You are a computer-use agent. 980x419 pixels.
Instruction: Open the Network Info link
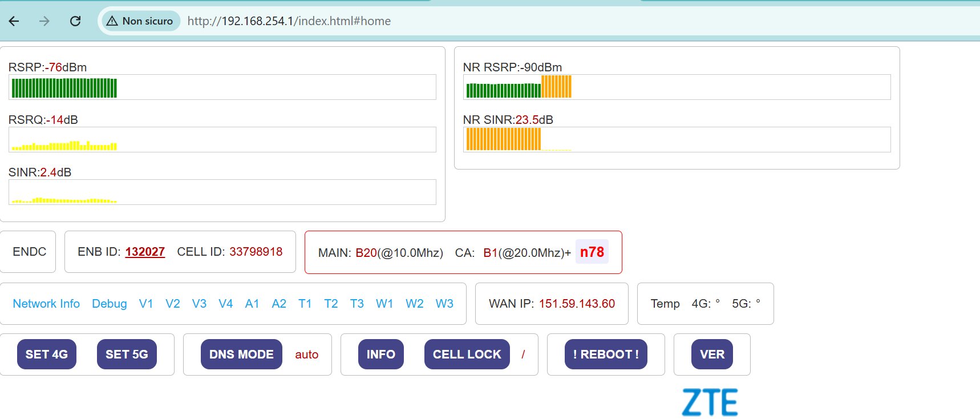click(46, 304)
